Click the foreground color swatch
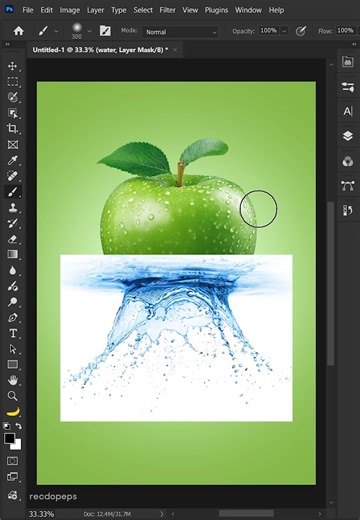 tap(9, 438)
